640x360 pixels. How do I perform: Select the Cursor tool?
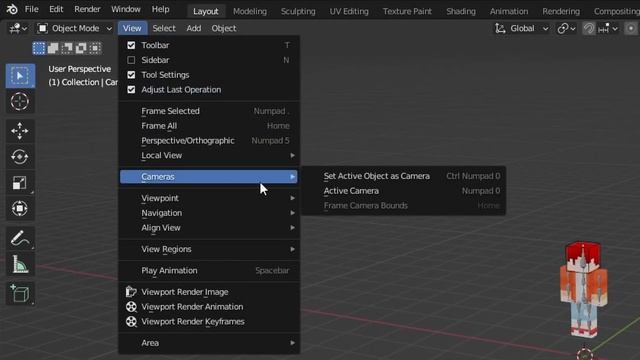20,101
